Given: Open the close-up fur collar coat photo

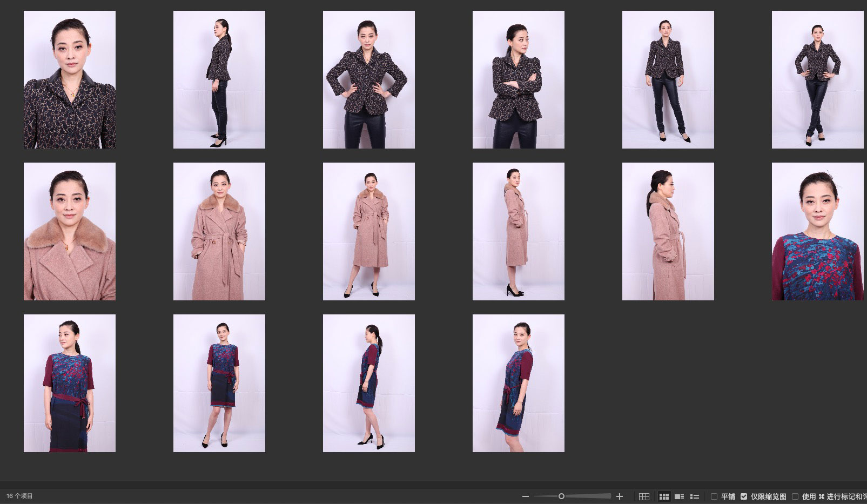Looking at the screenshot, I should click(x=70, y=231).
